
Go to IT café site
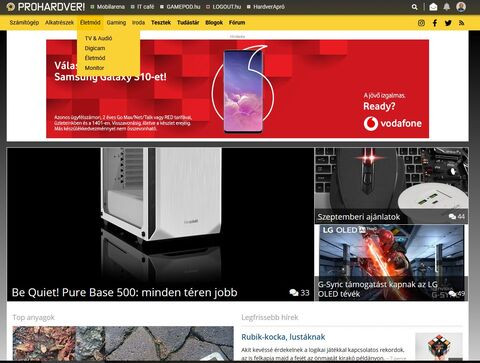[x=146, y=7]
